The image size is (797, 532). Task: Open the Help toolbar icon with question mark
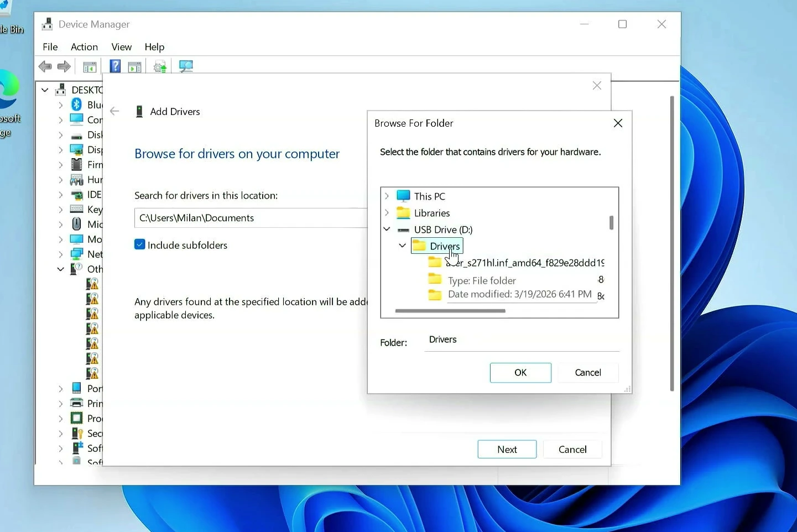pyautogui.click(x=115, y=66)
